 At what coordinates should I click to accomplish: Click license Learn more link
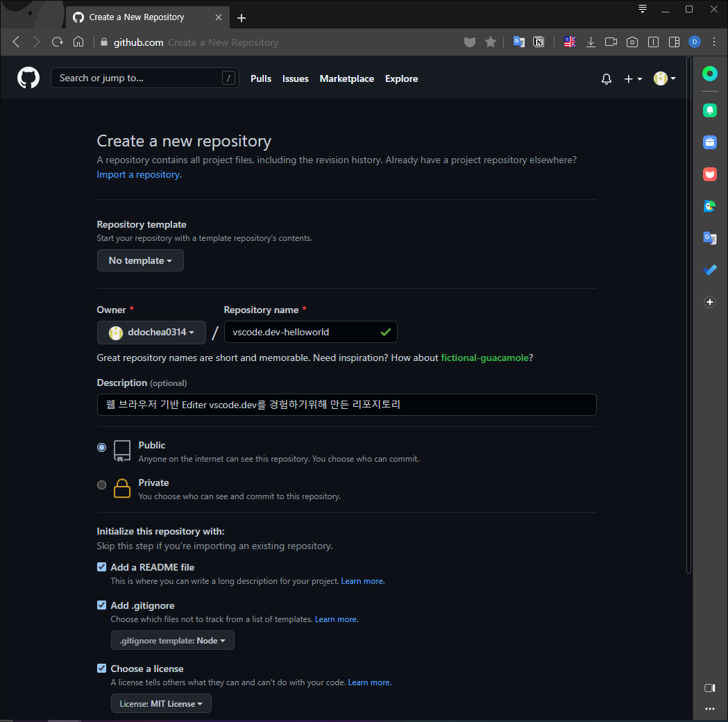click(370, 682)
